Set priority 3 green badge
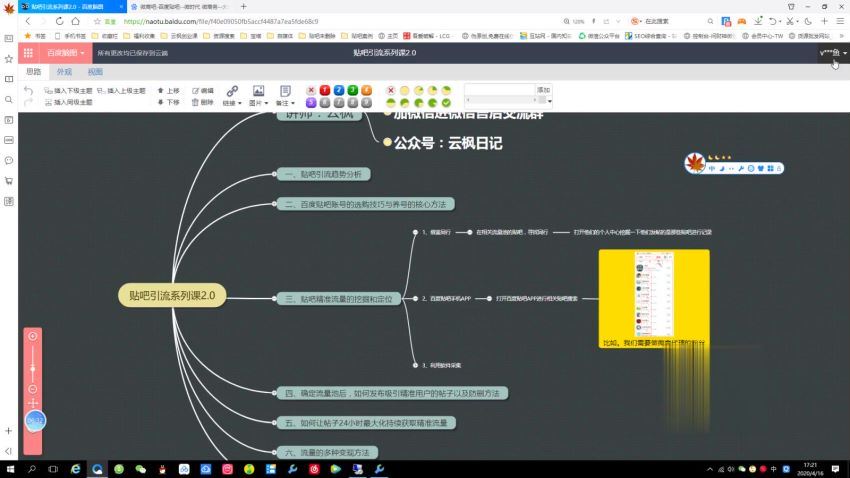 click(353, 90)
